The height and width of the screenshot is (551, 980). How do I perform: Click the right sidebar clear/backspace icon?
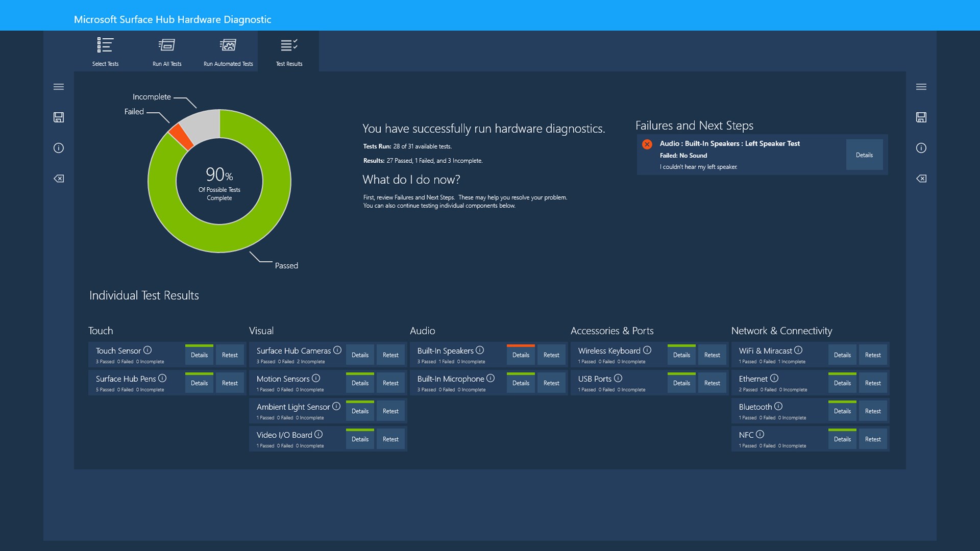point(921,179)
